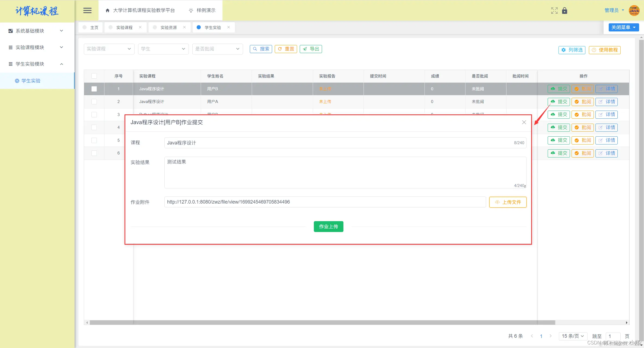Click the JAVA user avatar

click(x=634, y=11)
